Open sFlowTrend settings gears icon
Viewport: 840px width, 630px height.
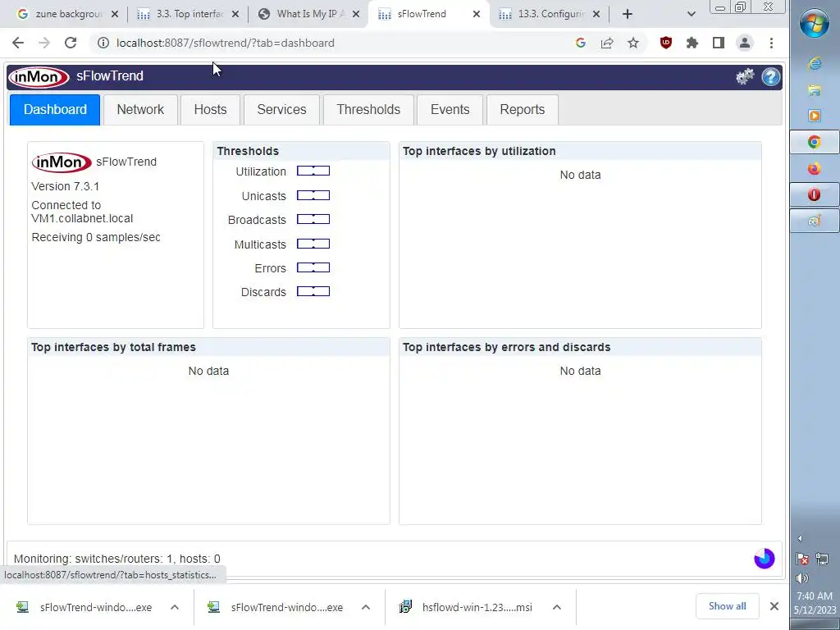(x=745, y=76)
